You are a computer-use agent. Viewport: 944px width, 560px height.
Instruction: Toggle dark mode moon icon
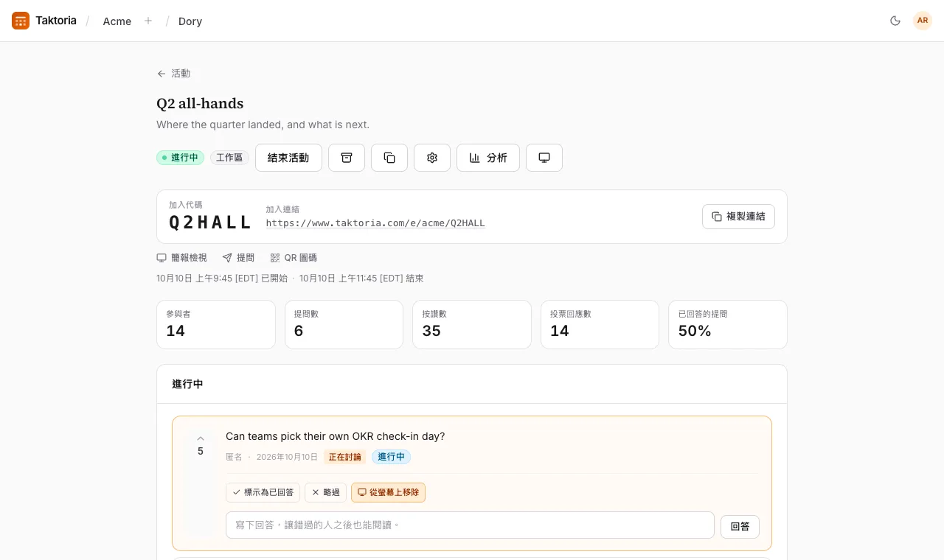pyautogui.click(x=895, y=21)
